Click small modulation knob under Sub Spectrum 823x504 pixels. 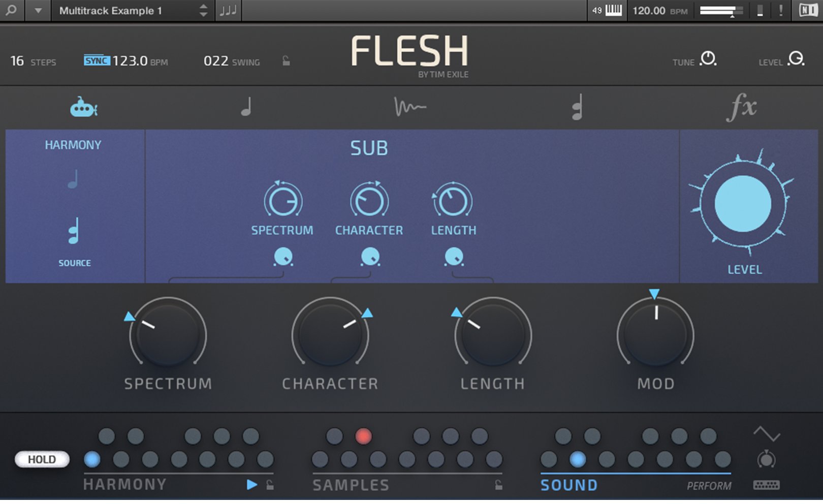pyautogui.click(x=283, y=257)
